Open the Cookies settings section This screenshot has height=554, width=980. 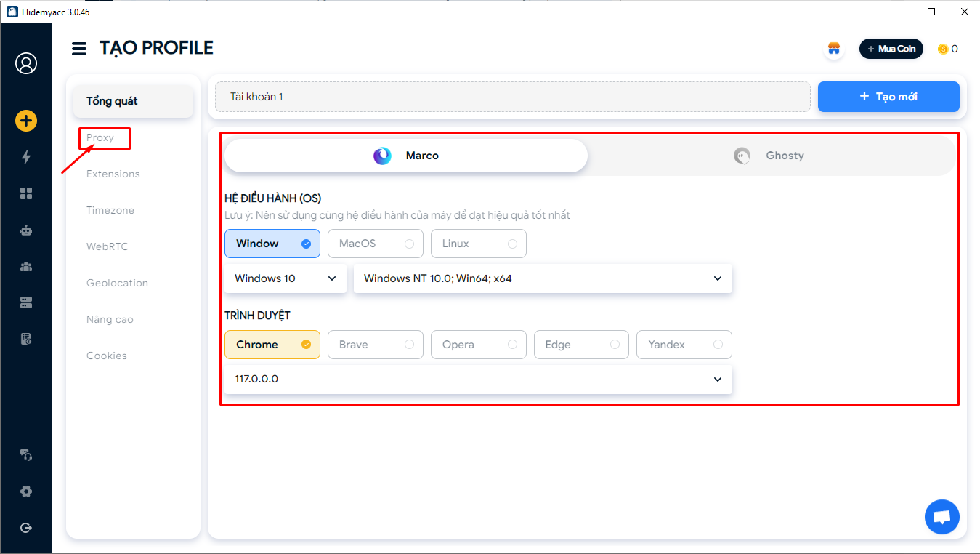(107, 356)
